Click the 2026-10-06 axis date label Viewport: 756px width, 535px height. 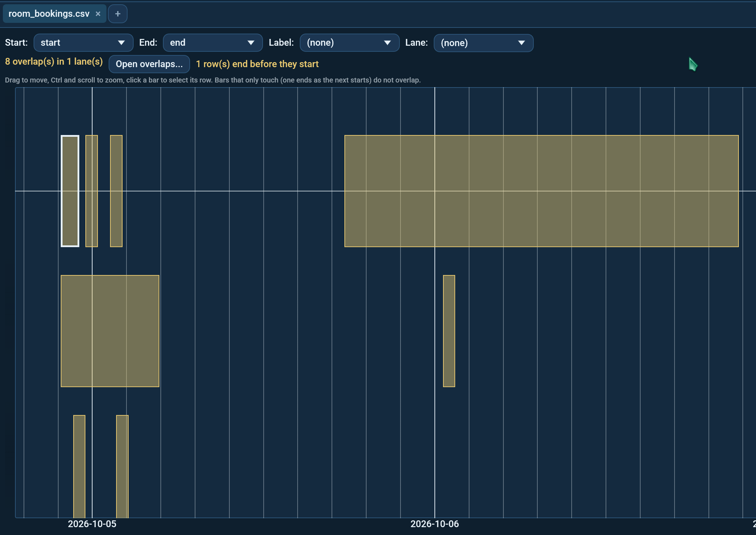pos(434,524)
